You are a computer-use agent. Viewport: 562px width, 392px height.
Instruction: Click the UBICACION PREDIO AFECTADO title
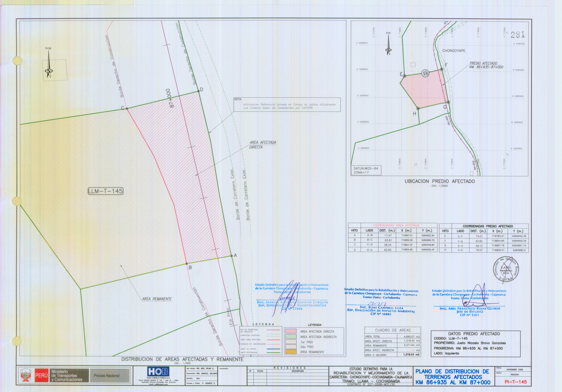click(440, 181)
